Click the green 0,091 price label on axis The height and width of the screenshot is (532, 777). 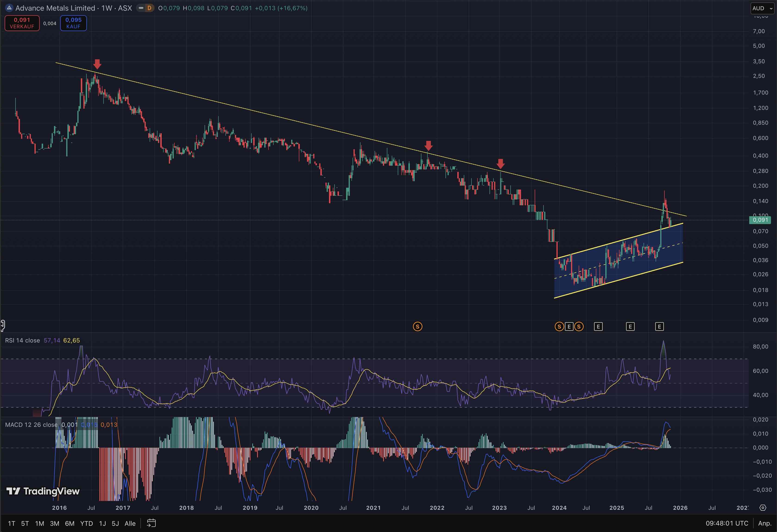pyautogui.click(x=760, y=220)
